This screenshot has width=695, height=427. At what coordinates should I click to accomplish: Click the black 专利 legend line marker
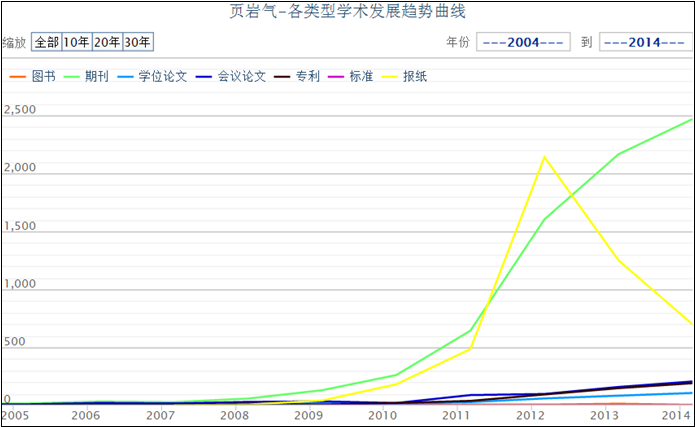pos(282,77)
